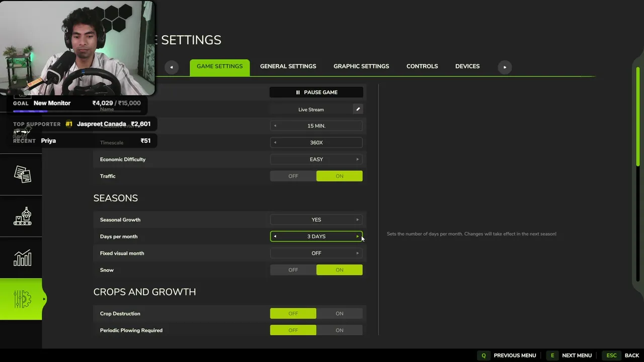644x362 pixels.
Task: Click the SEASONS section heading
Action: [x=116, y=198]
